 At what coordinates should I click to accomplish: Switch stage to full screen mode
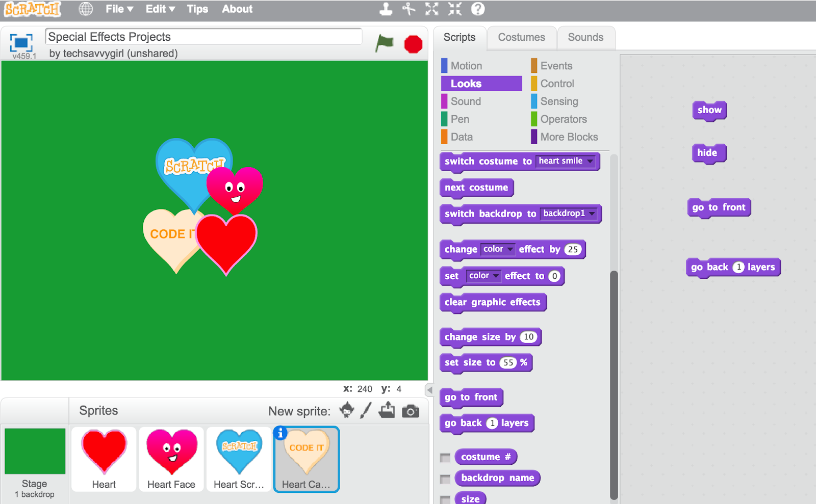[21, 43]
